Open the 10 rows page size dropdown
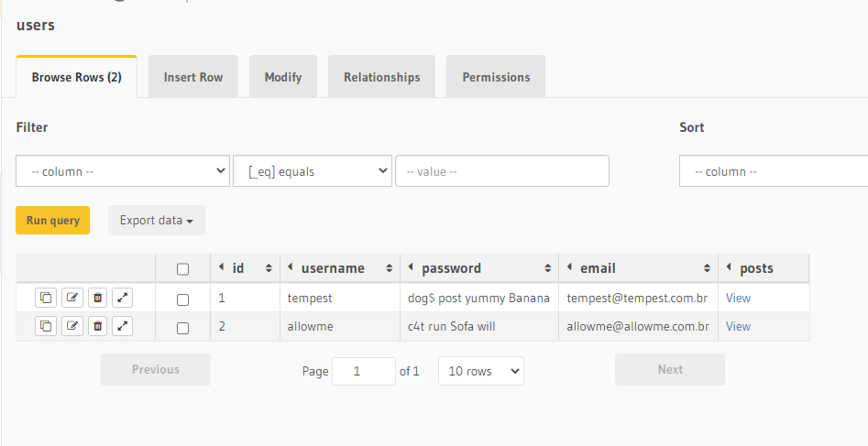The image size is (868, 446). pyautogui.click(x=481, y=371)
